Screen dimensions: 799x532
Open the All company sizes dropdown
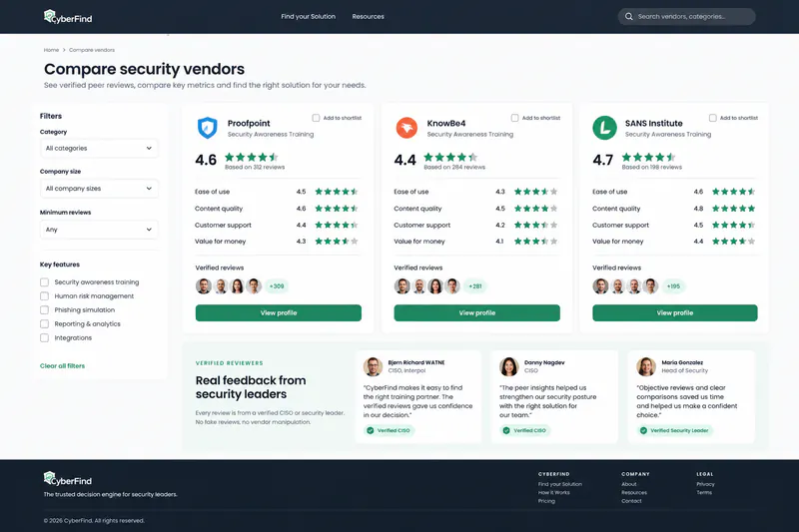click(x=99, y=189)
